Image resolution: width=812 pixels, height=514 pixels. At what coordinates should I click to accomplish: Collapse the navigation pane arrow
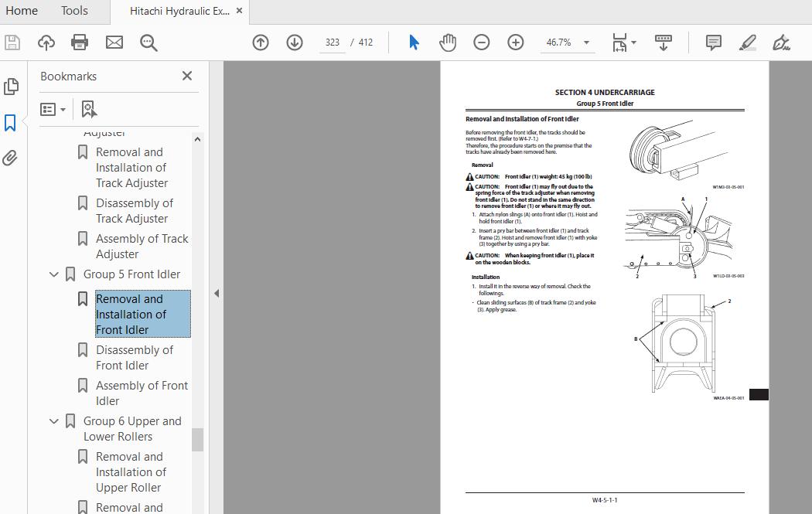click(x=217, y=294)
